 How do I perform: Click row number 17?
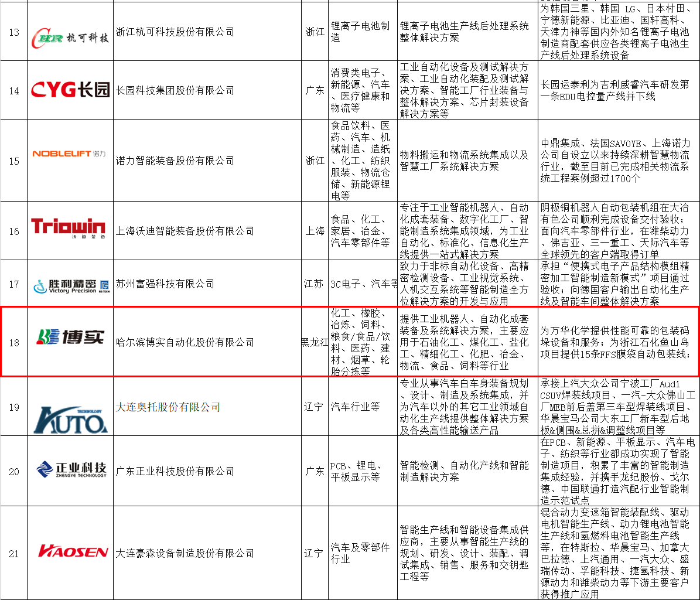(x=14, y=284)
